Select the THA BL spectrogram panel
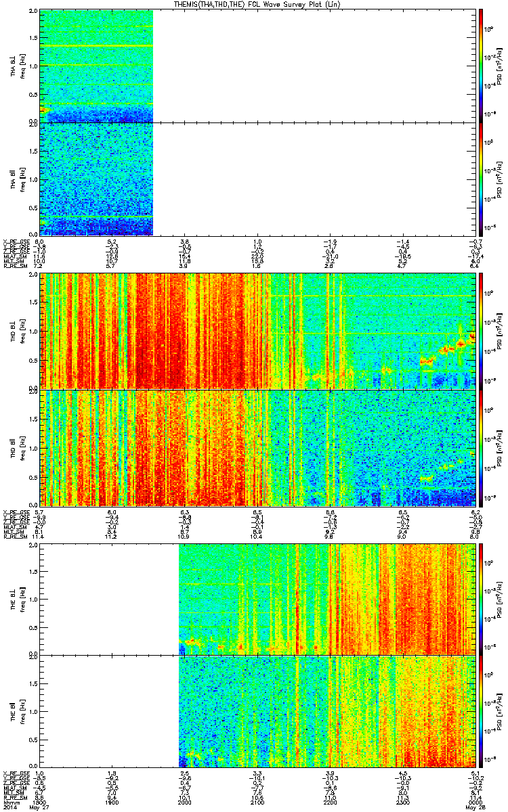Image resolution: width=508 pixels, height=812 pixels. [257, 66]
